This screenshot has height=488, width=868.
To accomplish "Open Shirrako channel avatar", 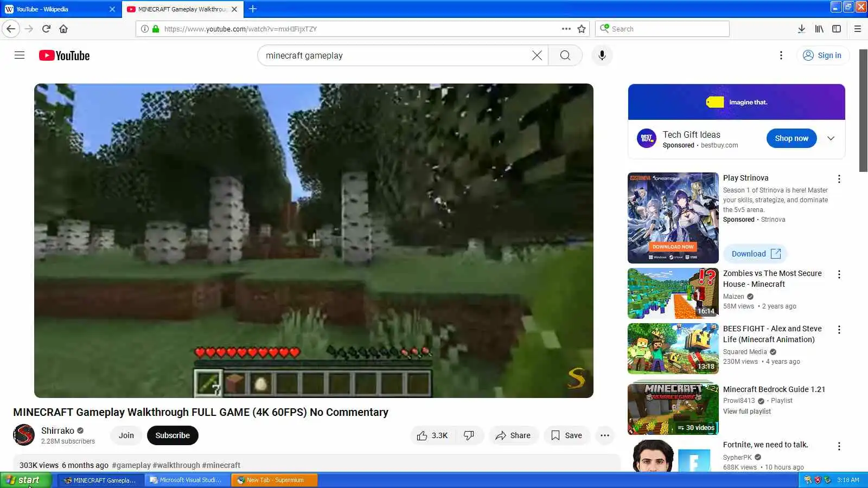I will point(24,435).
